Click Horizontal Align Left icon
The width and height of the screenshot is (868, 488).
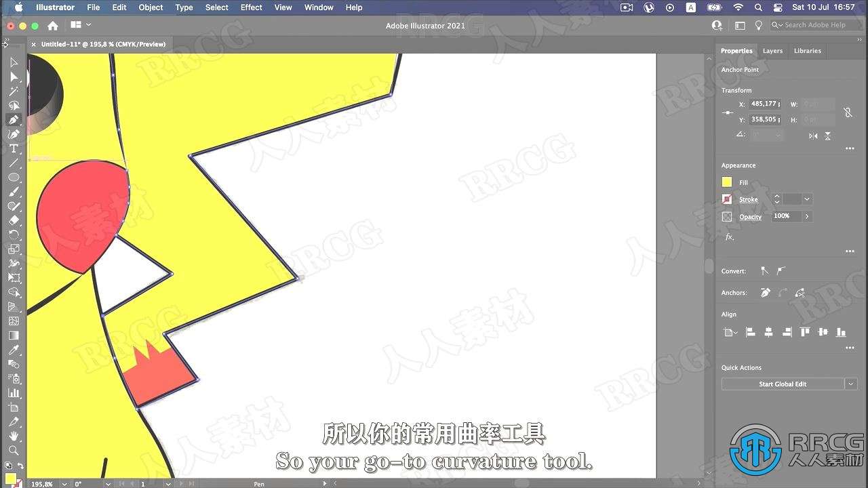pyautogui.click(x=751, y=332)
